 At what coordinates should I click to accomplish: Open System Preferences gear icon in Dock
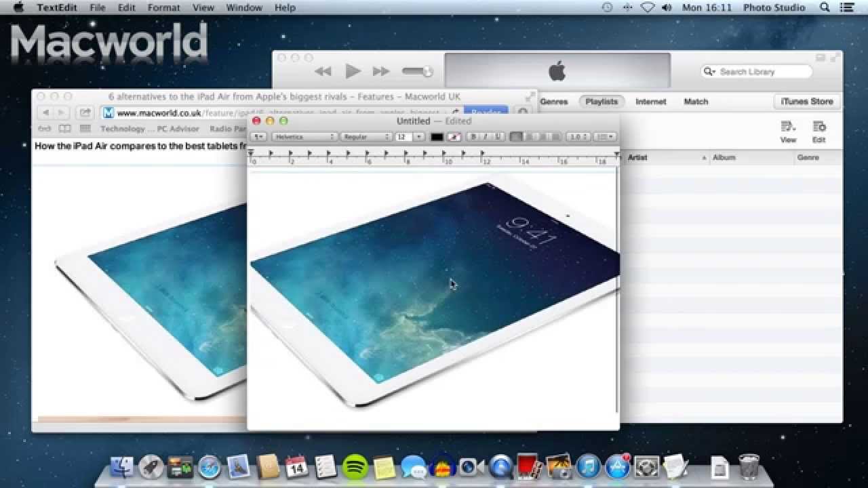coord(647,466)
